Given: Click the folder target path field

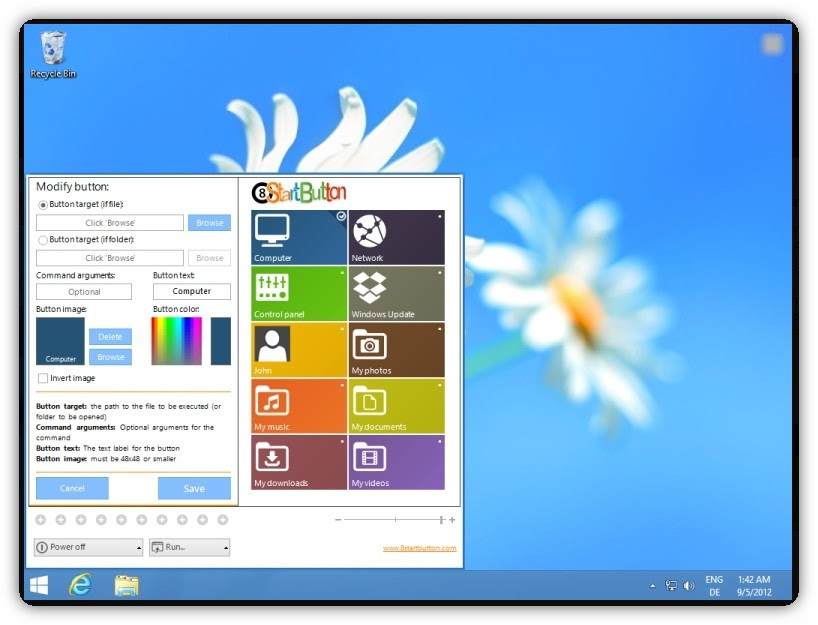Looking at the screenshot, I should (x=110, y=258).
